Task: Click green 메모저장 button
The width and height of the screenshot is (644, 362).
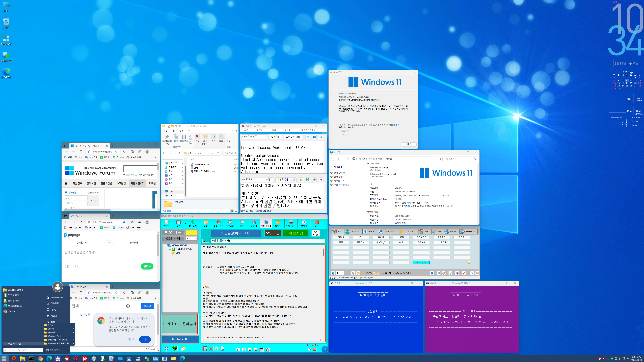Action: pos(296,233)
